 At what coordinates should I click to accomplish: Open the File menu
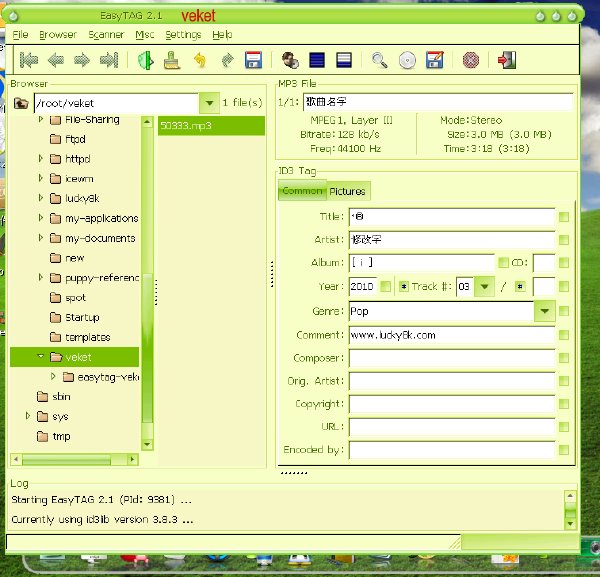tap(20, 35)
